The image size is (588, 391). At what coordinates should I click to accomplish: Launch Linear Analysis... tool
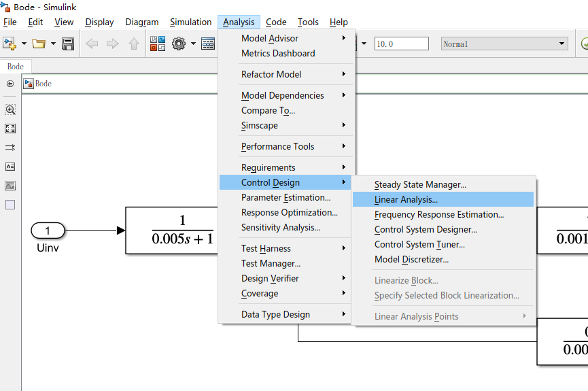click(x=443, y=199)
